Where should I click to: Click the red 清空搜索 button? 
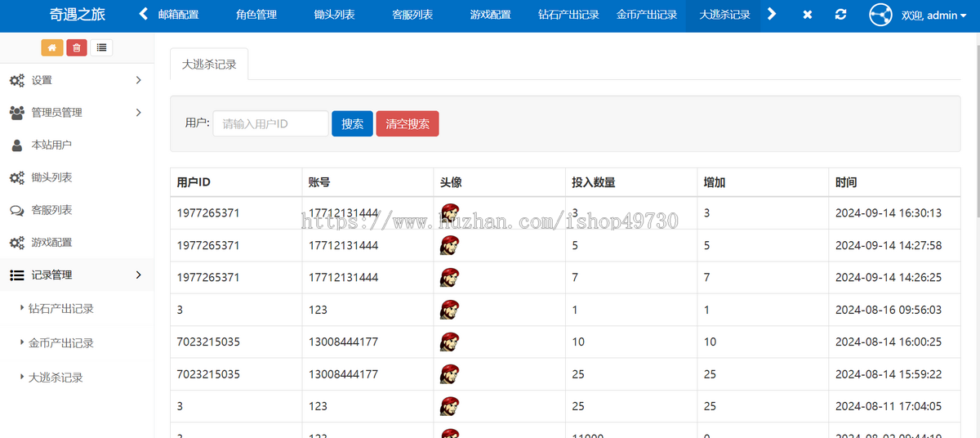pos(408,124)
